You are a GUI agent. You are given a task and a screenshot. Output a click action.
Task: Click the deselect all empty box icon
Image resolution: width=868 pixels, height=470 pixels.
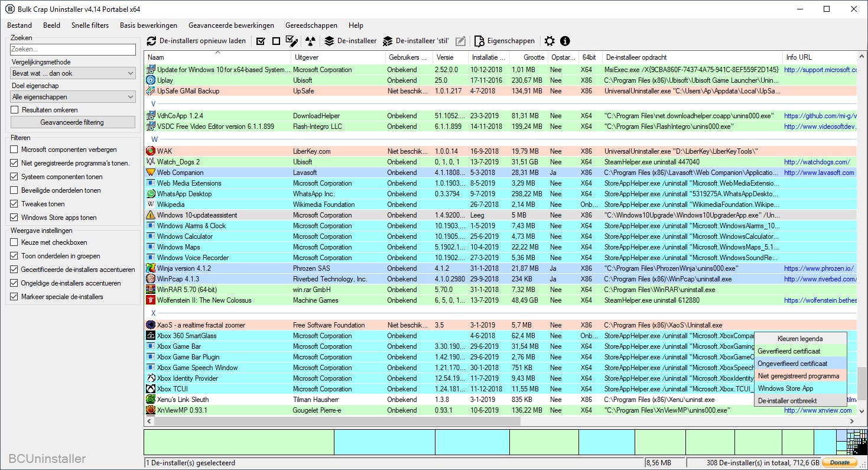276,41
